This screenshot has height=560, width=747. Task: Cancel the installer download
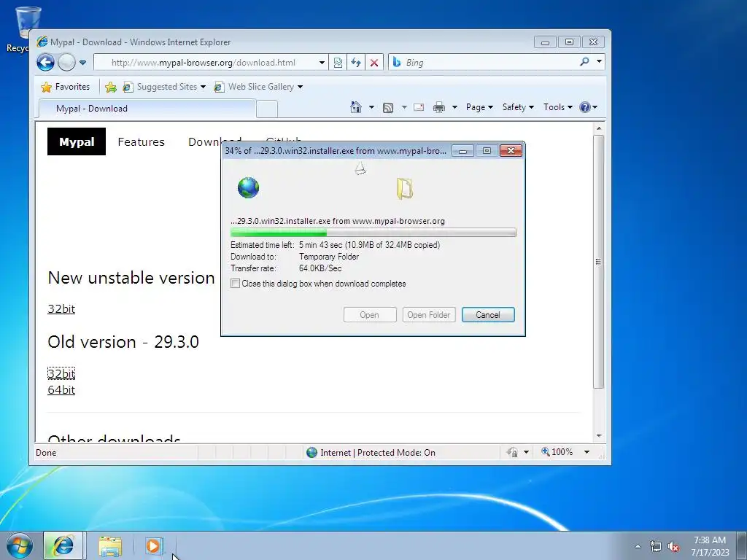488,315
